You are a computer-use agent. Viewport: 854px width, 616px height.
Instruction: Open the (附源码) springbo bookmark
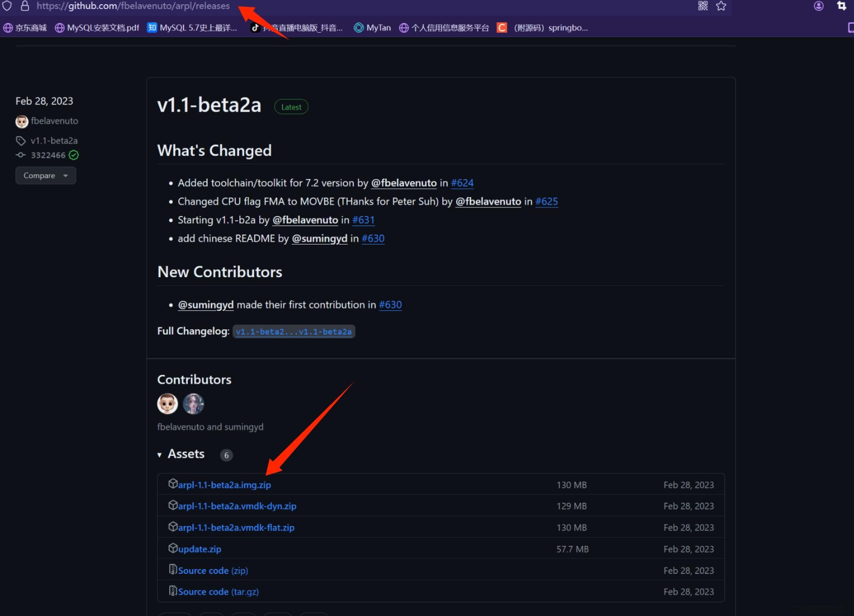coord(543,28)
